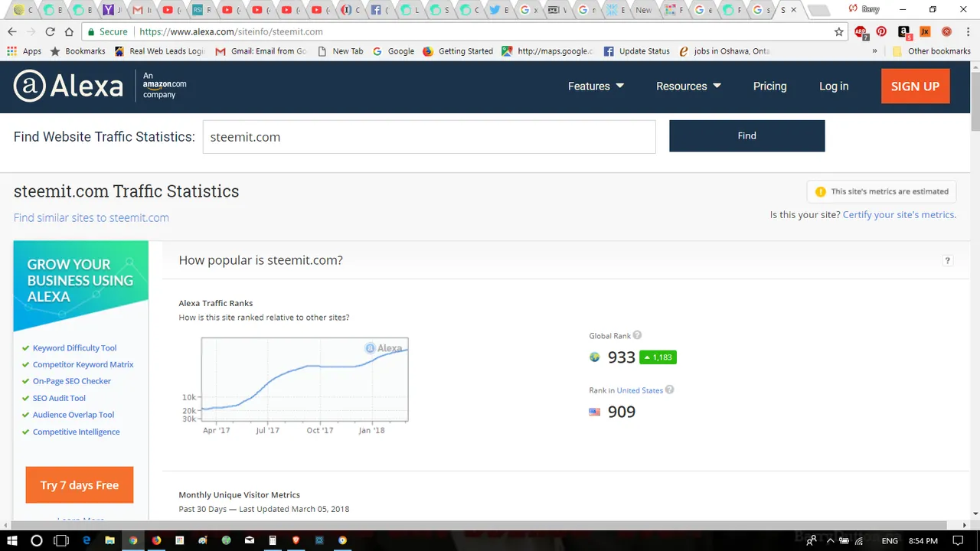Expand the bookmarks overflow chevron
980x551 pixels.
pos(874,51)
